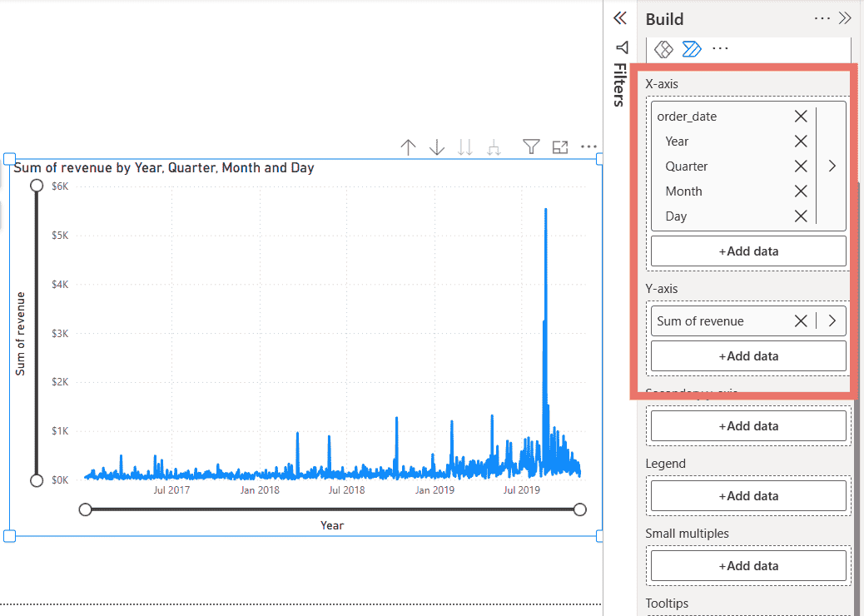The image size is (864, 616).
Task: Click the Legend section heading
Action: 665,464
